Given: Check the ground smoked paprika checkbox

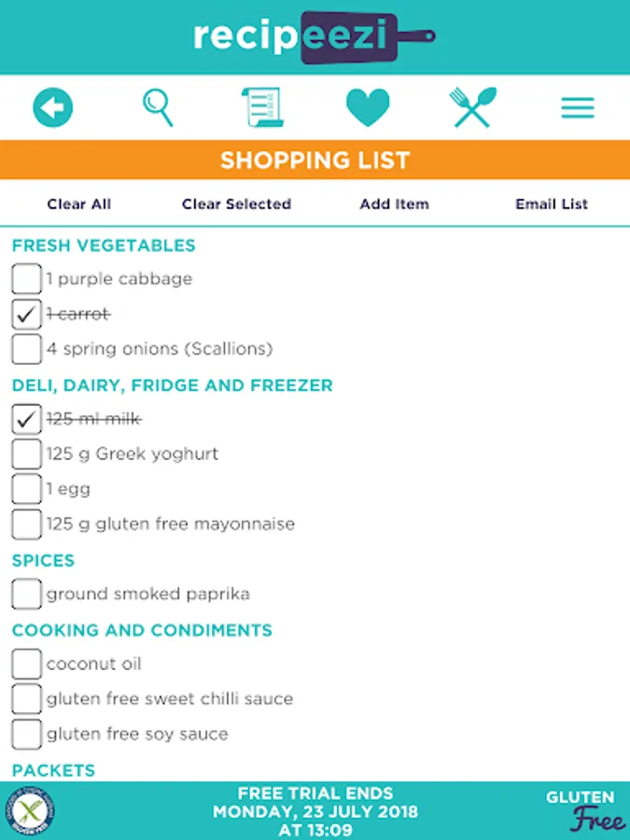Looking at the screenshot, I should (26, 594).
